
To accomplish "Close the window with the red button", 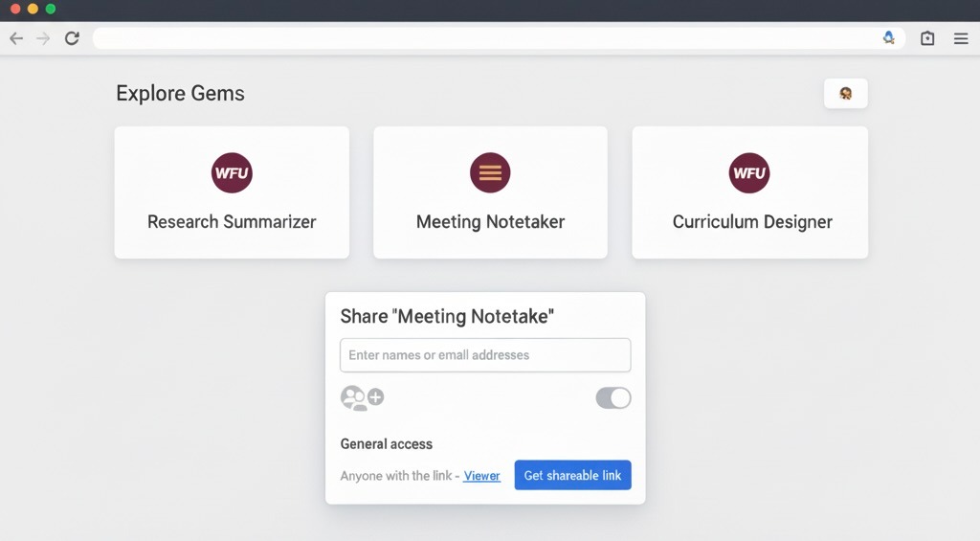I will pos(15,9).
